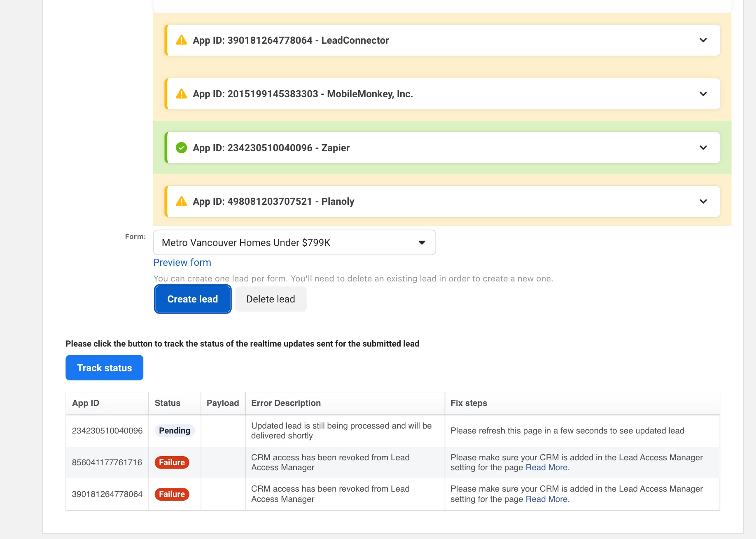Image resolution: width=756 pixels, height=539 pixels.
Task: Open Read More link in 856041177761716 row
Action: click(x=548, y=467)
